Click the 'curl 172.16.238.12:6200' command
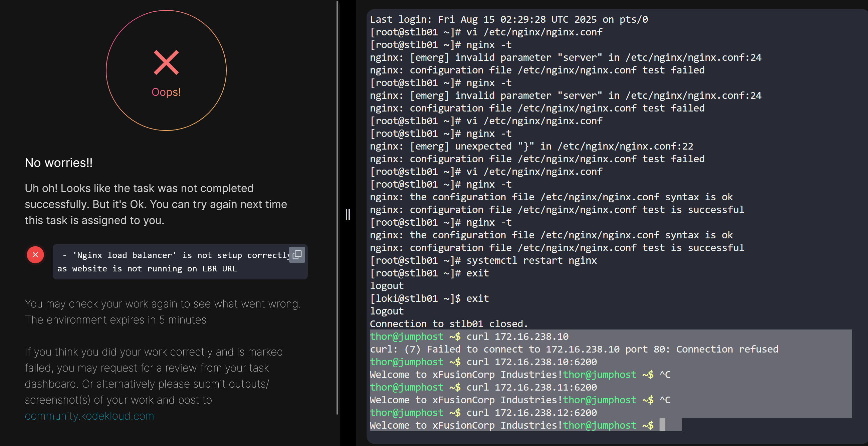The height and width of the screenshot is (446, 868). coord(531,413)
